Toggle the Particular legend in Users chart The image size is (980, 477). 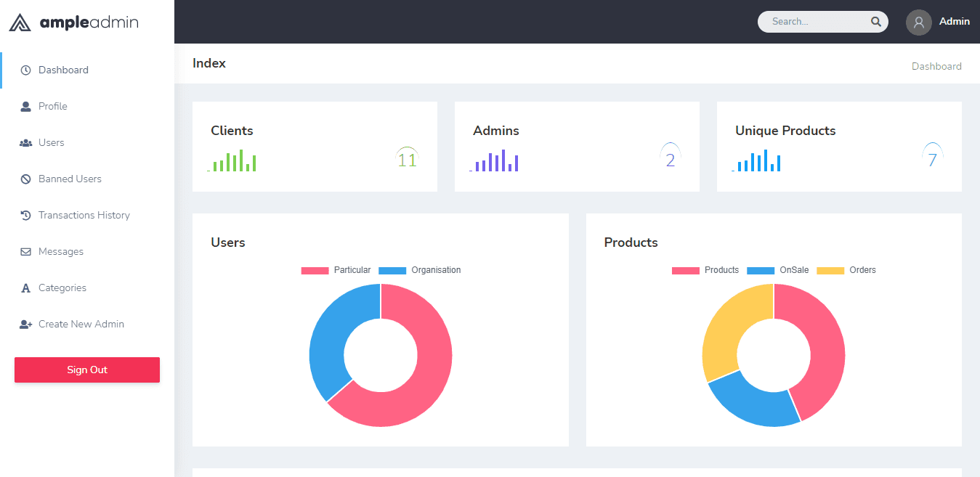(336, 270)
